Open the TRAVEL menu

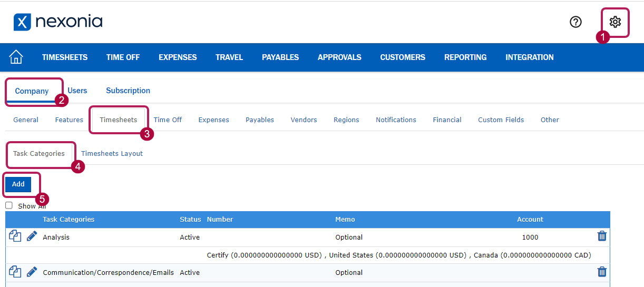point(229,57)
